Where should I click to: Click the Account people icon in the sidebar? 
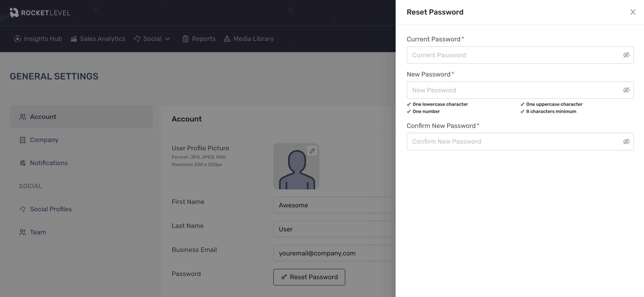(x=22, y=117)
